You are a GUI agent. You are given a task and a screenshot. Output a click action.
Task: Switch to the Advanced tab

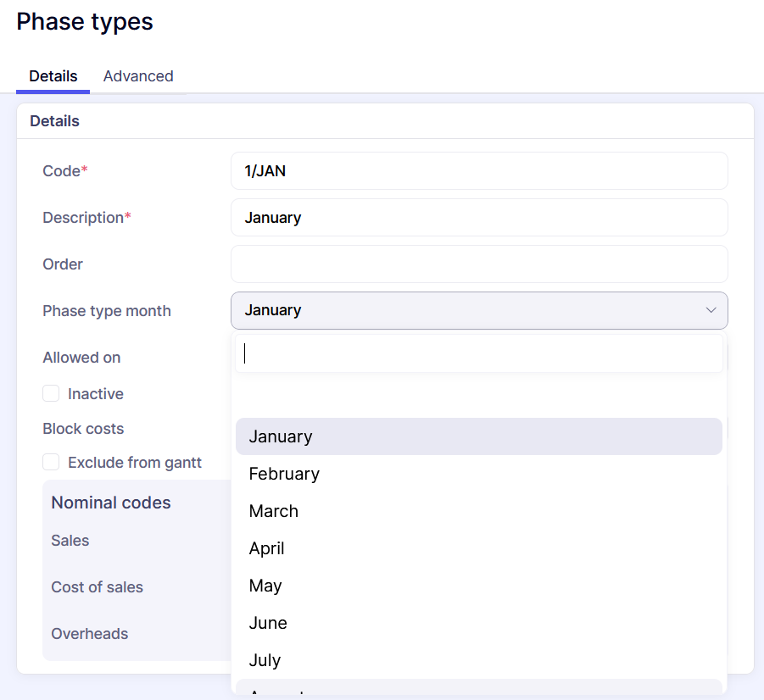138,76
